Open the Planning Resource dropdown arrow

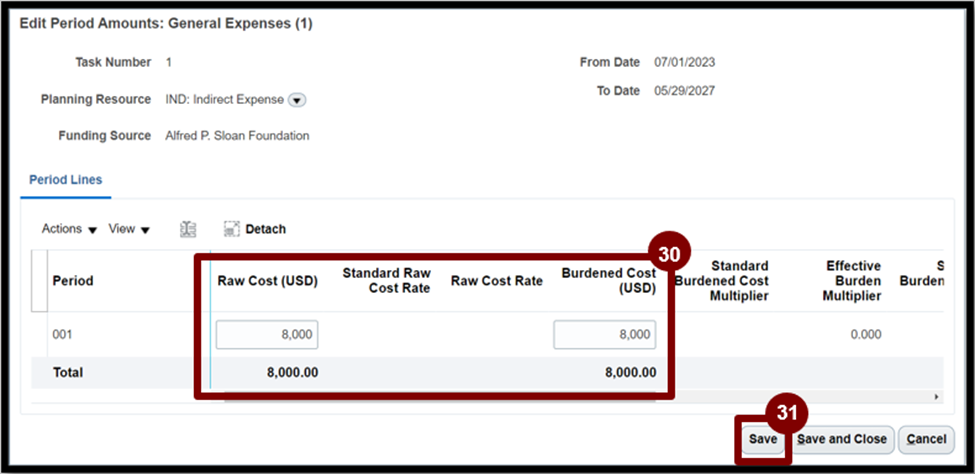(297, 100)
